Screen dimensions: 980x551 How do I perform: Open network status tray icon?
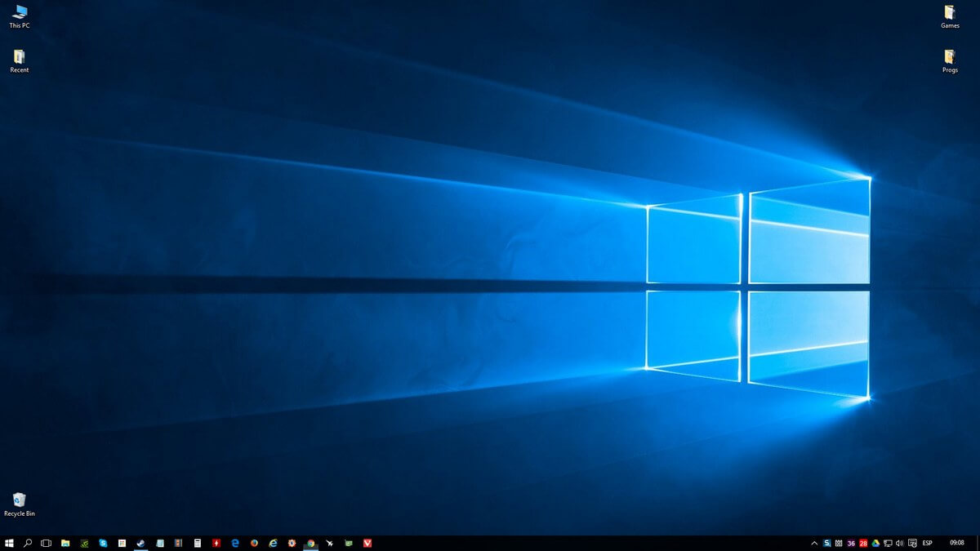tap(888, 544)
